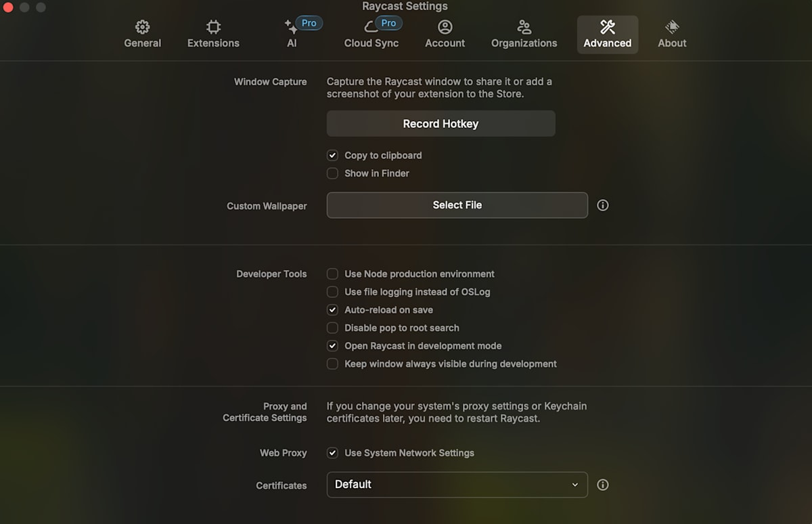
Task: Click the Organizations people icon
Action: point(523,26)
